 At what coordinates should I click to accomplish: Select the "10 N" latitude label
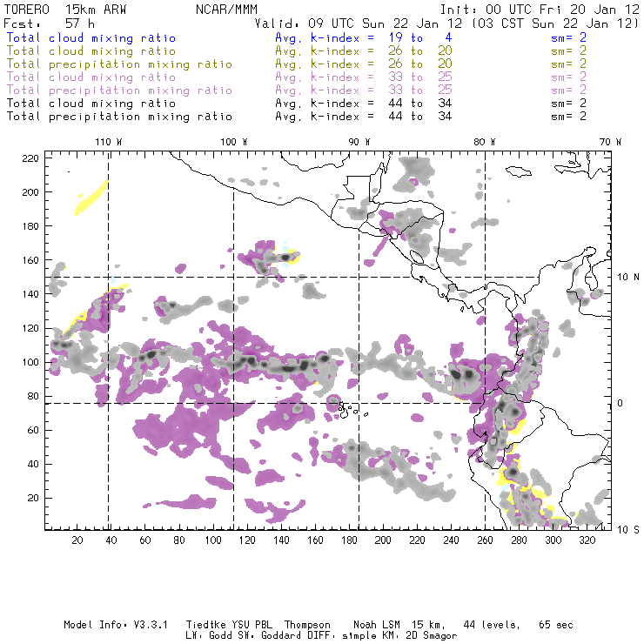click(x=628, y=278)
